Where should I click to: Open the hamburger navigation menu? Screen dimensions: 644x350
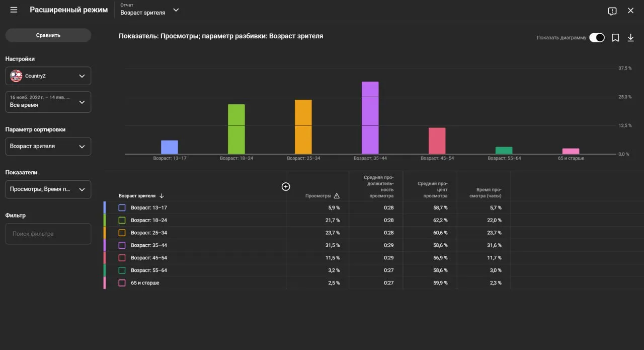tap(14, 10)
